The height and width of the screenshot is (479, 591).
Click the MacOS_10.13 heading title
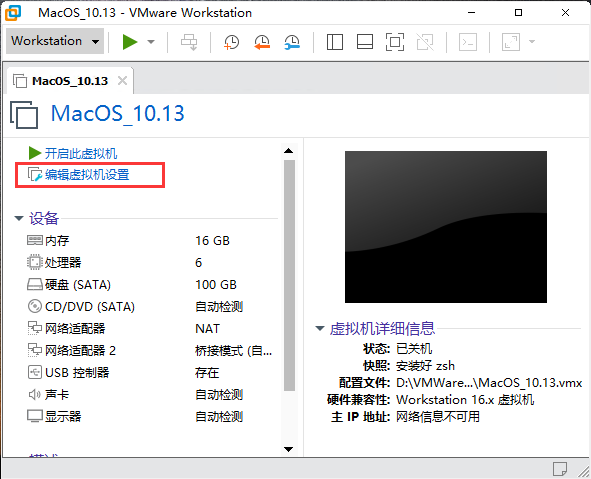coord(118,113)
